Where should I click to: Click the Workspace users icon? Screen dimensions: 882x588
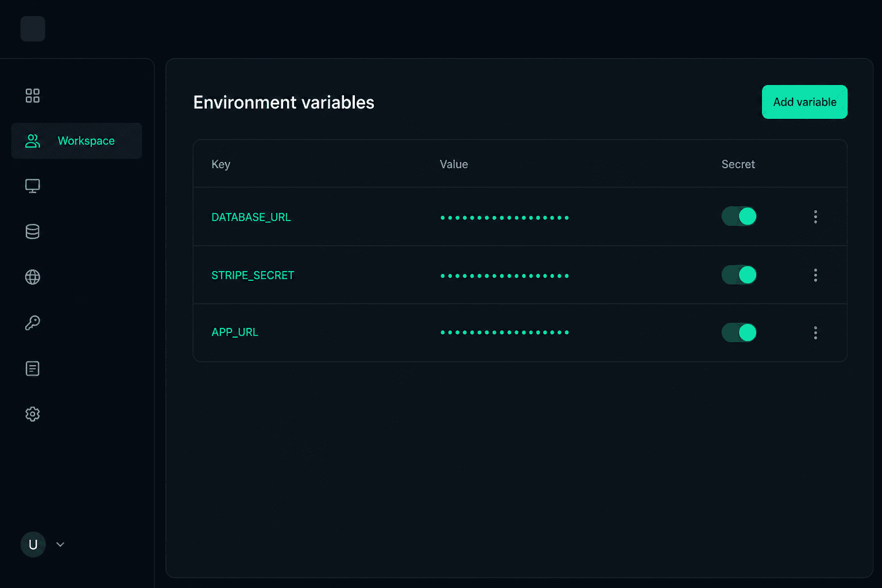coord(33,141)
